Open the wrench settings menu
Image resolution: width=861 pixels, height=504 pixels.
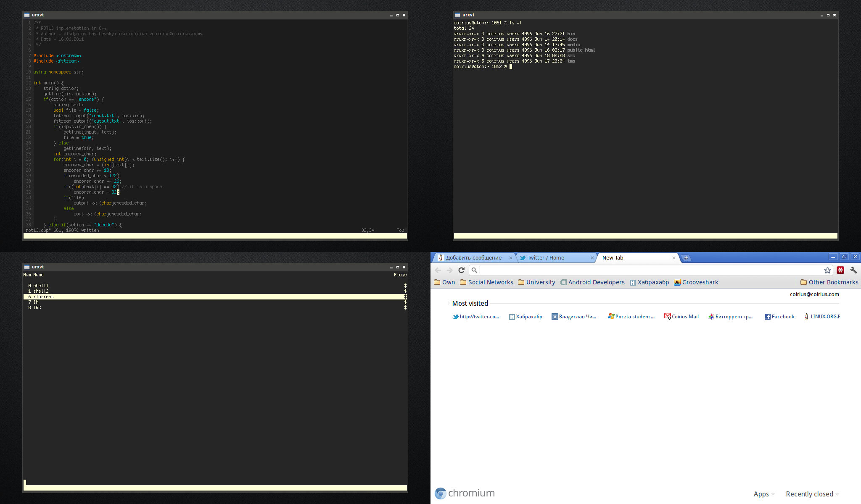coord(853,270)
